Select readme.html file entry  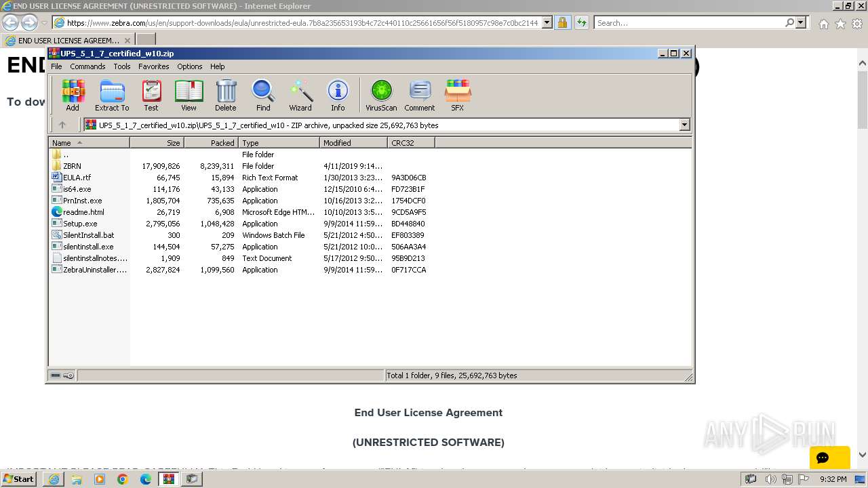pos(83,212)
